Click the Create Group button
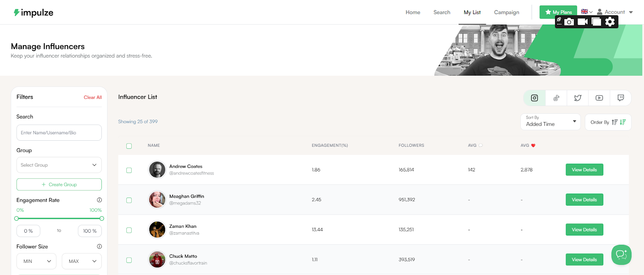644x275 pixels. pyautogui.click(x=59, y=184)
